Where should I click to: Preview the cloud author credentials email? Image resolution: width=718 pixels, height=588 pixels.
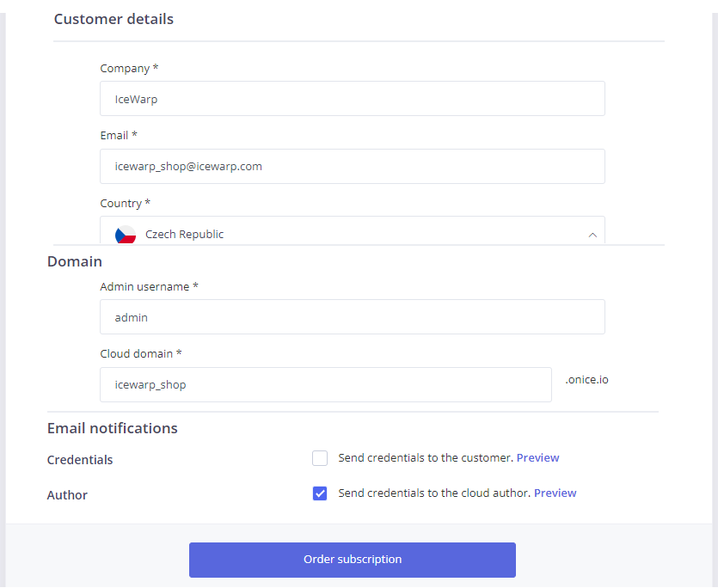tap(555, 493)
